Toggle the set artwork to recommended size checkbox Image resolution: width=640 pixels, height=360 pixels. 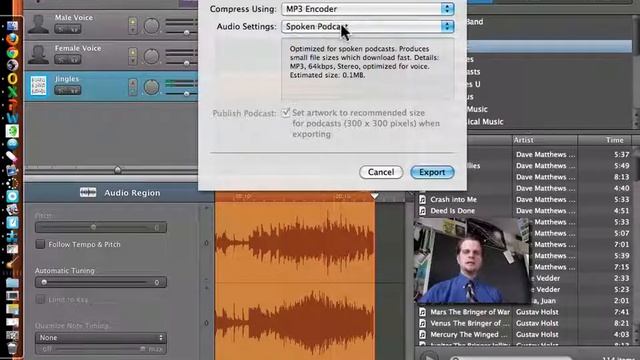tap(286, 113)
